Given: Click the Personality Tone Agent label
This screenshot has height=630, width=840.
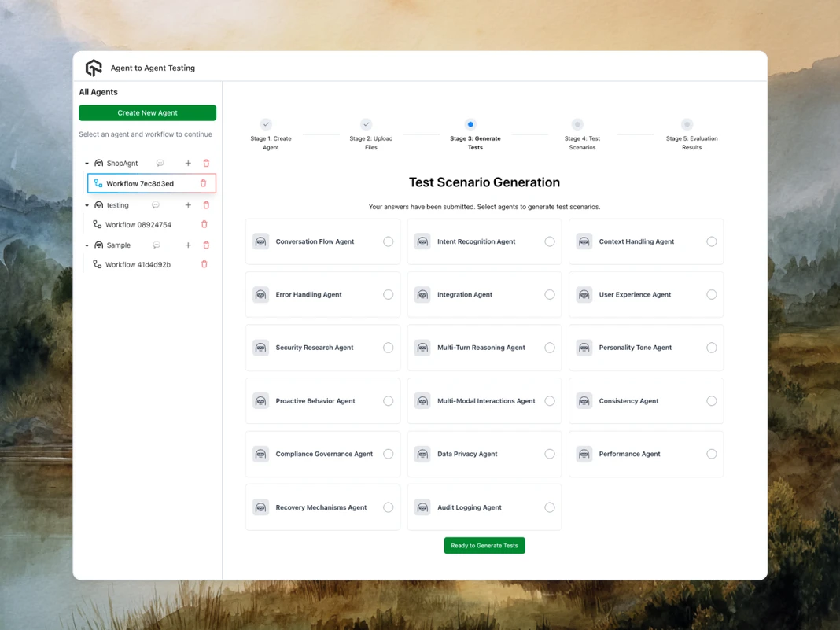Looking at the screenshot, I should coord(635,348).
